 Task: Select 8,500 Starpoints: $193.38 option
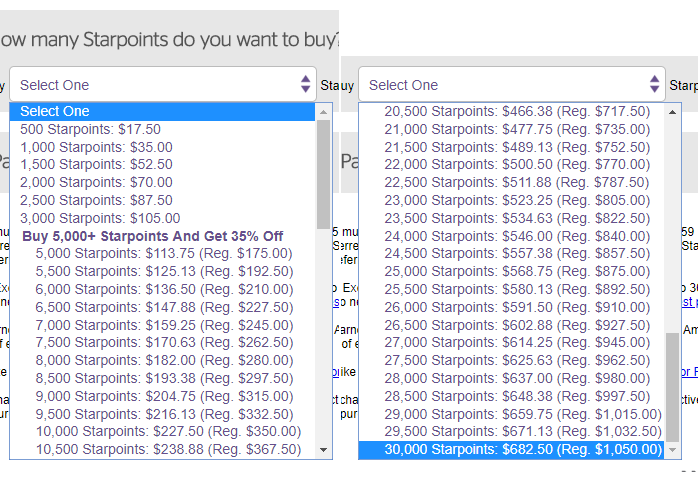pos(162,378)
